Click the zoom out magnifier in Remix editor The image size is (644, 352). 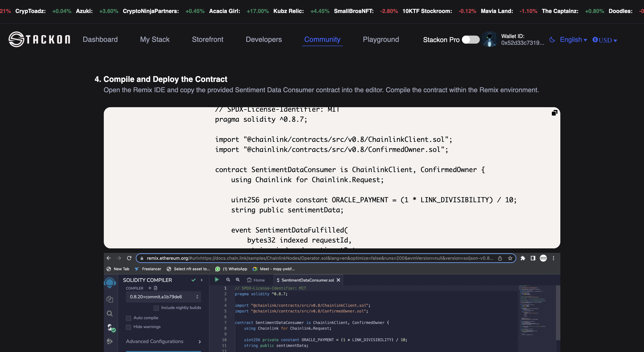click(228, 280)
